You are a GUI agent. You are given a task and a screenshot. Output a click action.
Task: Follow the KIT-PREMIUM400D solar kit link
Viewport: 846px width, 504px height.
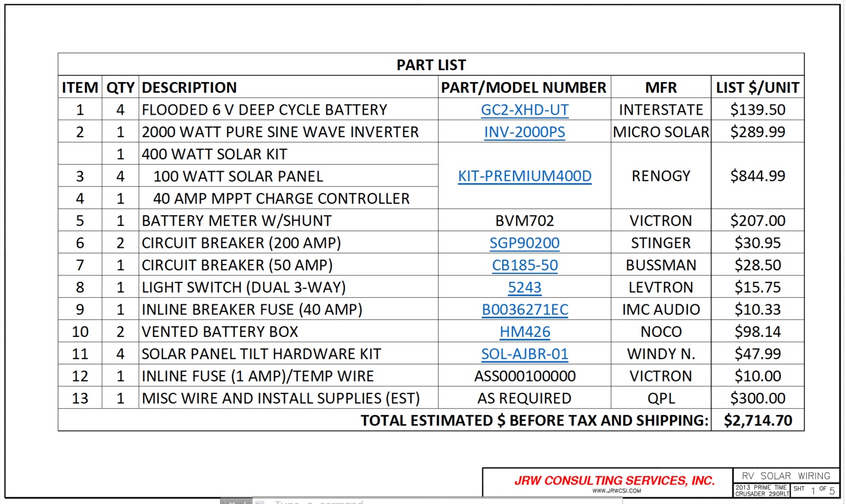pos(524,176)
